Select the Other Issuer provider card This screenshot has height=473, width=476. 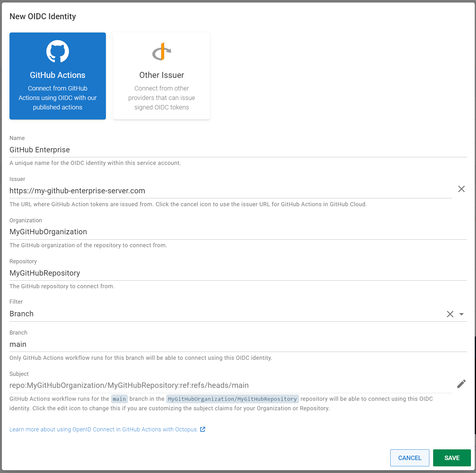pyautogui.click(x=161, y=76)
